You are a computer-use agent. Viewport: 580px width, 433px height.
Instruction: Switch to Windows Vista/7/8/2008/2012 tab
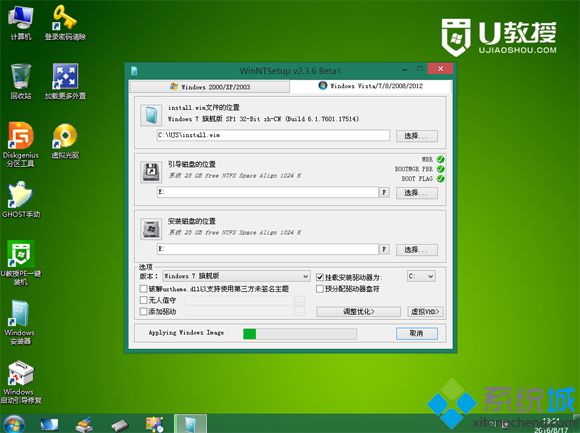pyautogui.click(x=371, y=86)
